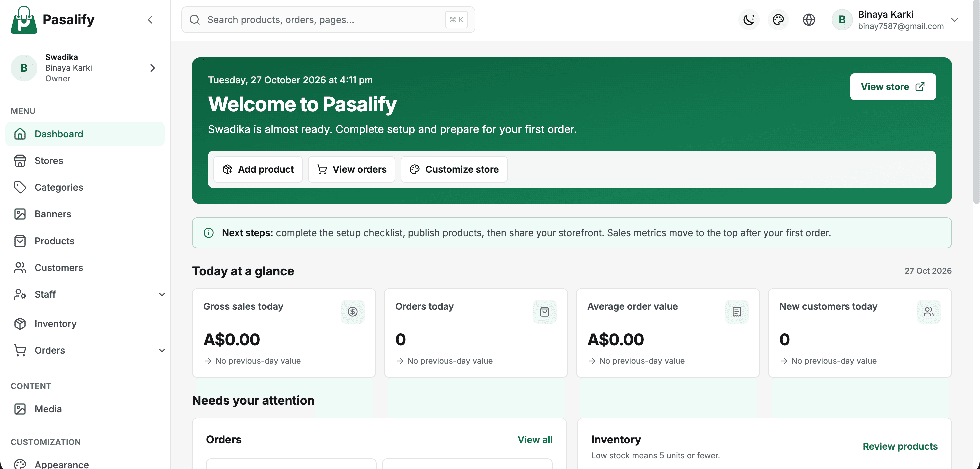Click View orders button
The image size is (980, 469).
pos(352,169)
